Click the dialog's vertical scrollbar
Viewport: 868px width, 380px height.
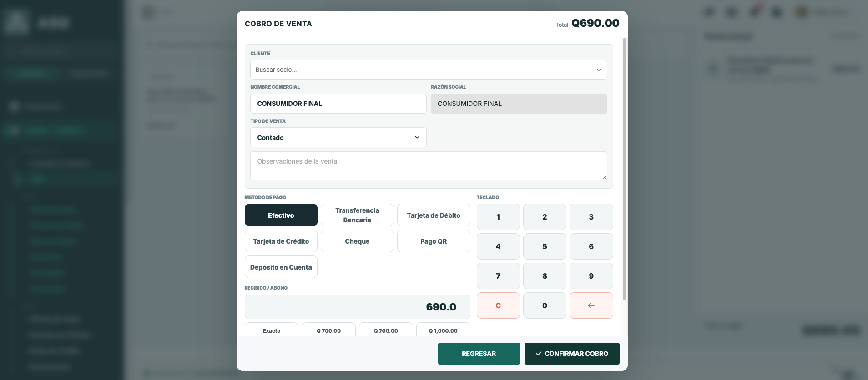(x=625, y=169)
